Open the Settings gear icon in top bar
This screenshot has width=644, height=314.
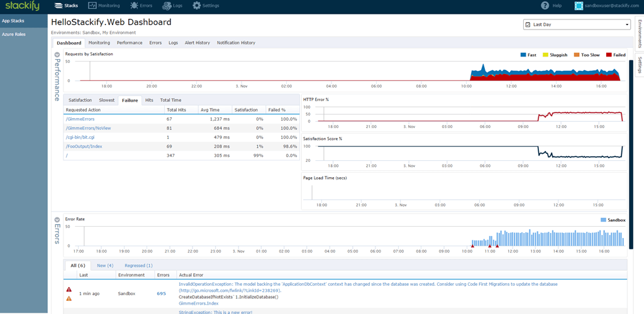point(197,6)
